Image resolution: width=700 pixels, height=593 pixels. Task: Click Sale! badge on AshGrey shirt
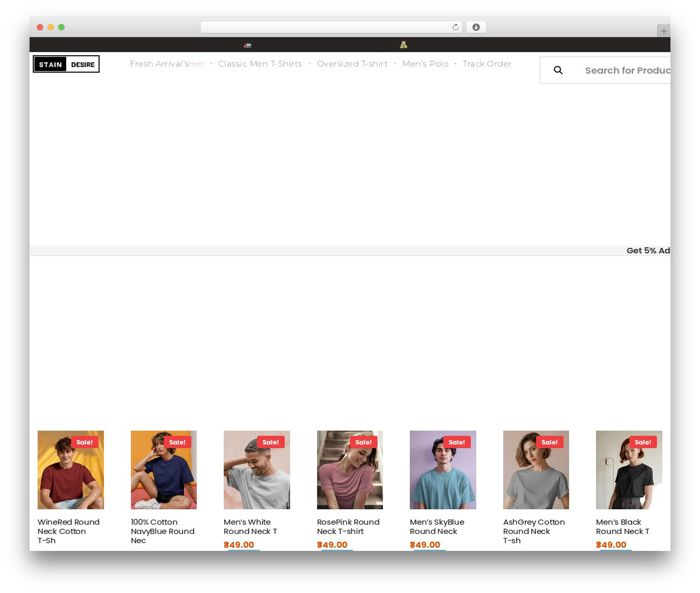pos(550,442)
